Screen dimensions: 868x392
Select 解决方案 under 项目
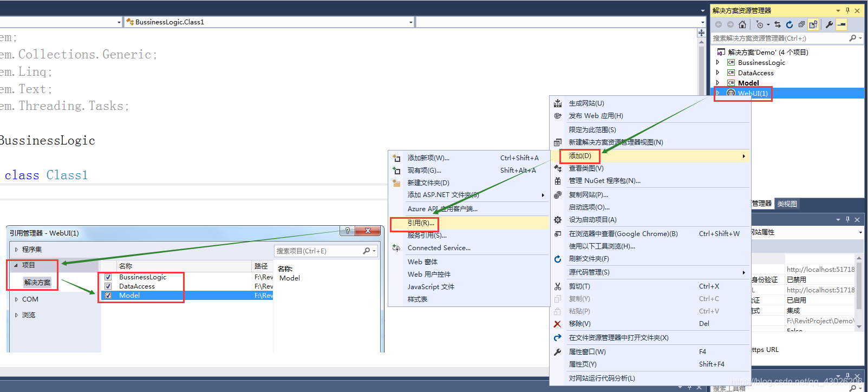(x=37, y=283)
